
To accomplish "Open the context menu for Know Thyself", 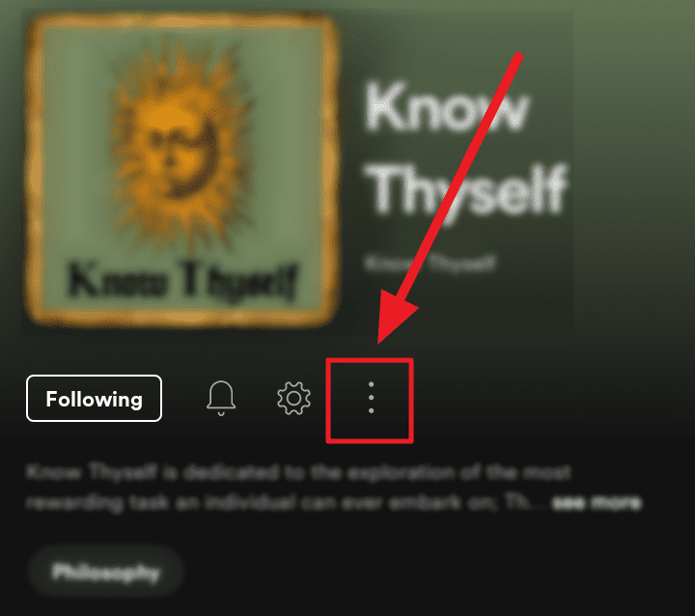I will [371, 398].
